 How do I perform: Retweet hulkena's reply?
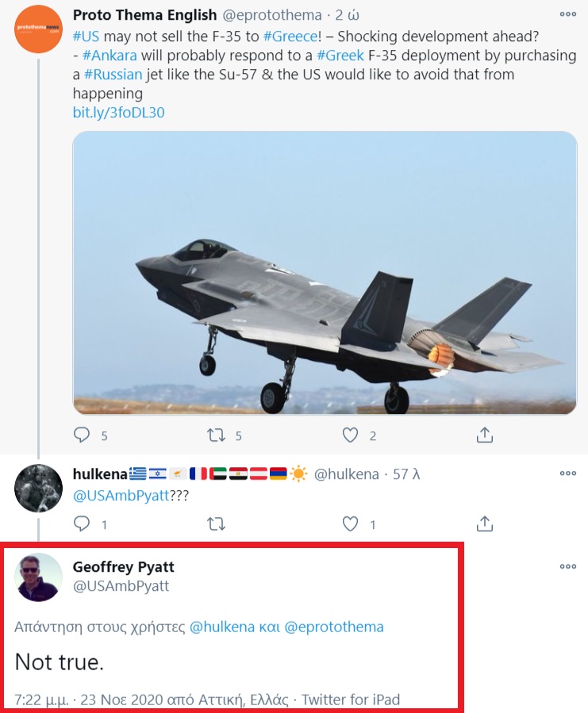pyautogui.click(x=216, y=523)
